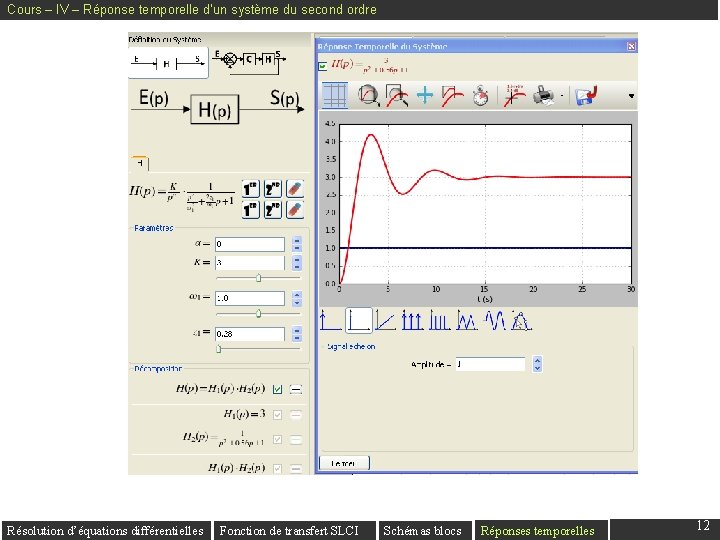Select the square wave signal icon

click(439, 320)
